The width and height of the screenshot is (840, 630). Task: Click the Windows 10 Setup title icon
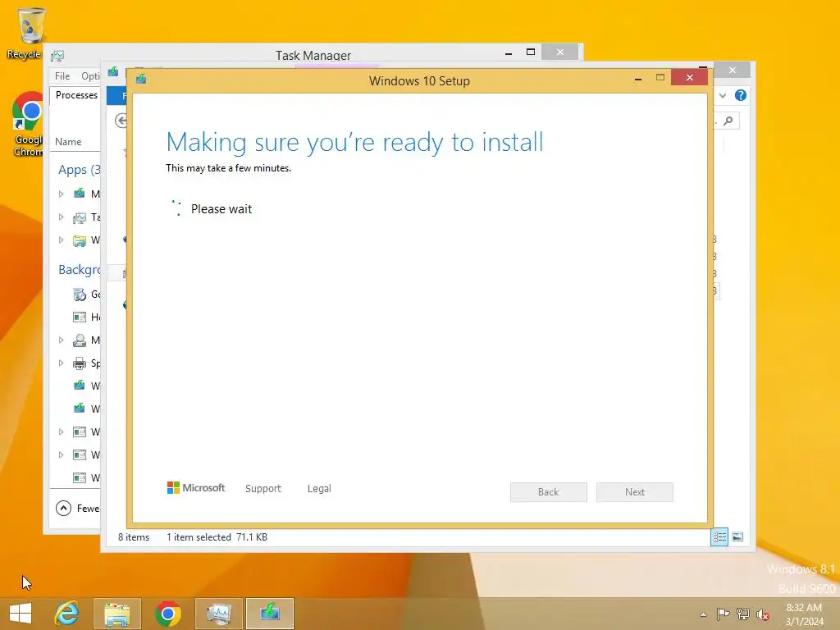tap(141, 80)
